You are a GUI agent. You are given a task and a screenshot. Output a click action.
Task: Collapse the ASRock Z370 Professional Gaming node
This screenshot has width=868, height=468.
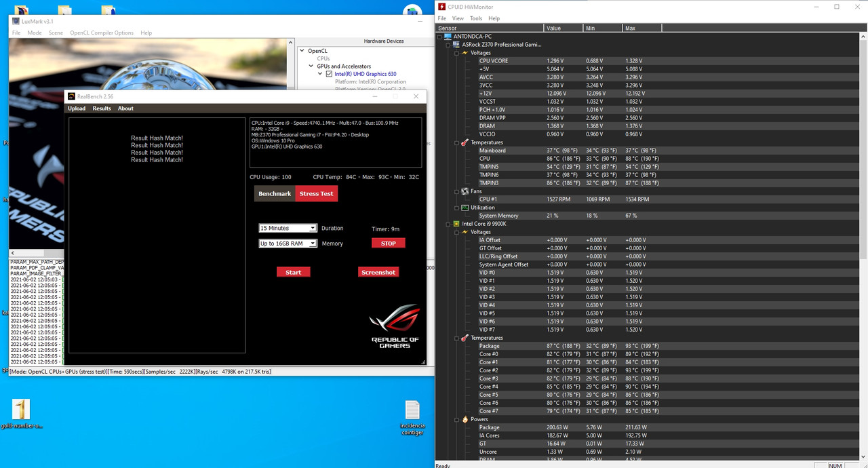coord(449,45)
